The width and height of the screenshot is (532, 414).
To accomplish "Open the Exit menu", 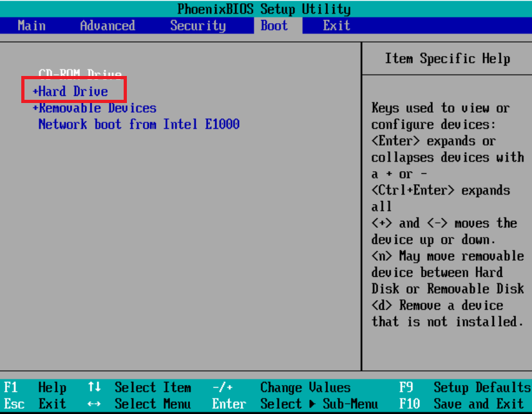I will point(336,25).
